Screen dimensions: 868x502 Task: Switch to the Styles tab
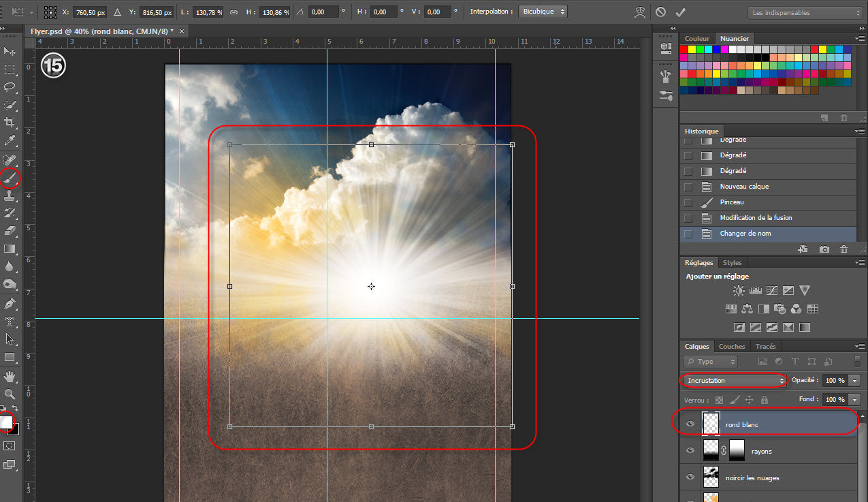click(732, 262)
